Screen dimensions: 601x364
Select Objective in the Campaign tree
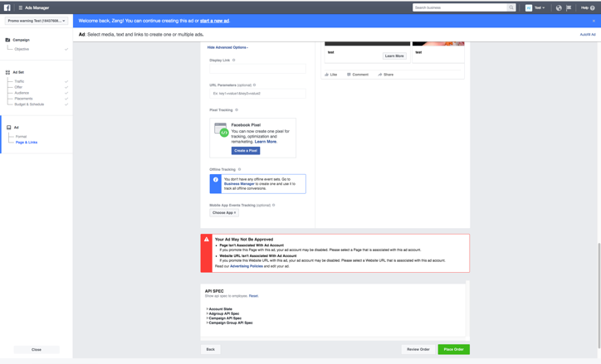pos(22,49)
